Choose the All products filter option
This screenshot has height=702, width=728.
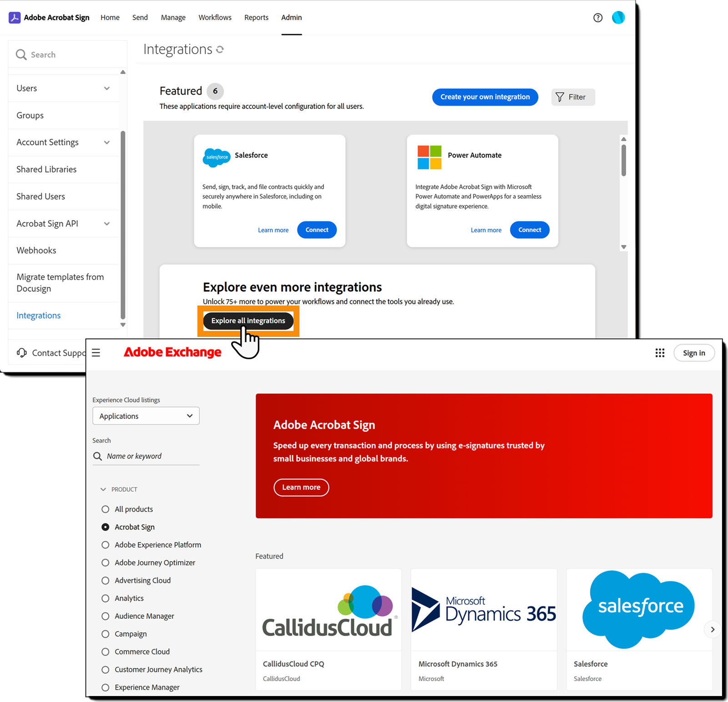click(105, 509)
